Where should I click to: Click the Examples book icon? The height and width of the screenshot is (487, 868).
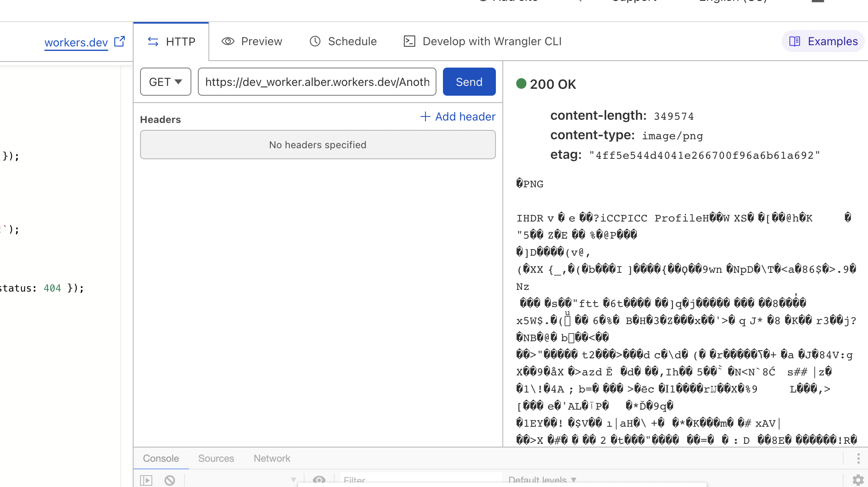click(795, 41)
